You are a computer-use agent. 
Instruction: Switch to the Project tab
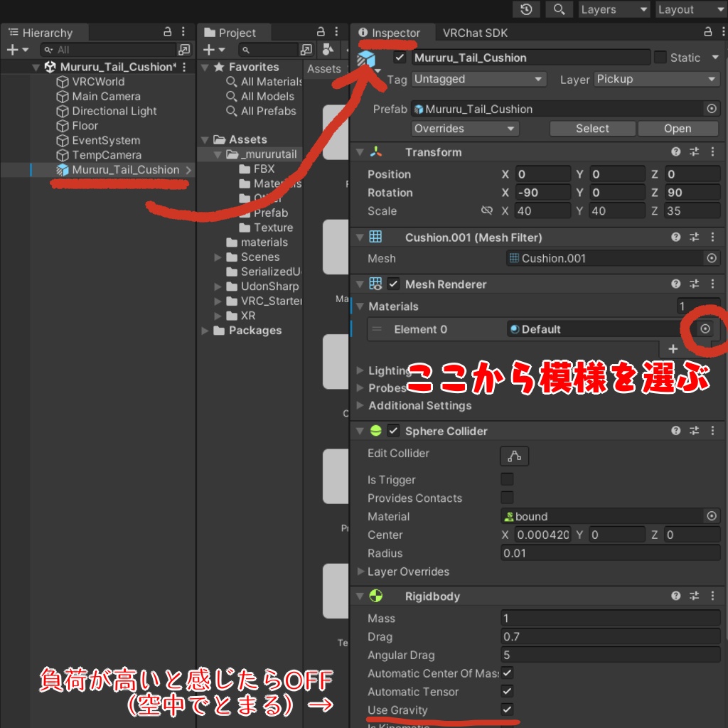point(235,32)
